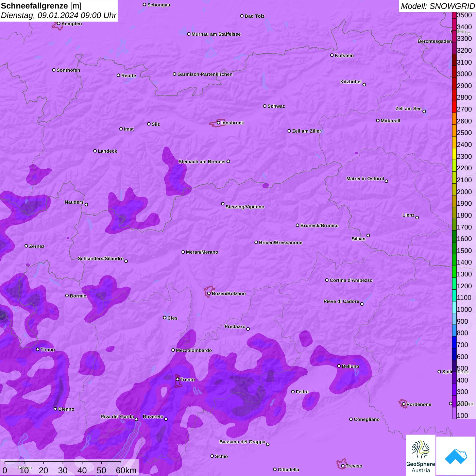Click the Meran/Merano label
476x476 pixels.
click(x=202, y=252)
